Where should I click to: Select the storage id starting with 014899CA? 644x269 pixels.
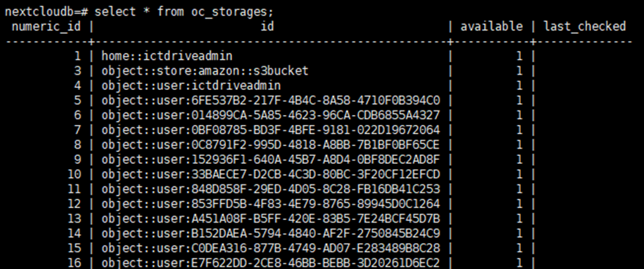tap(275, 114)
